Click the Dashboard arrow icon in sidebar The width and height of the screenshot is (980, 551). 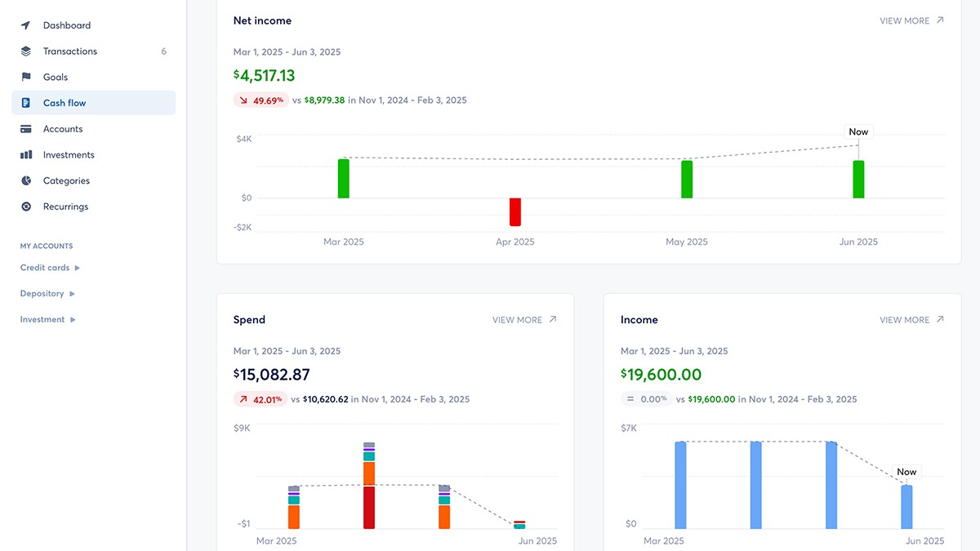point(26,25)
